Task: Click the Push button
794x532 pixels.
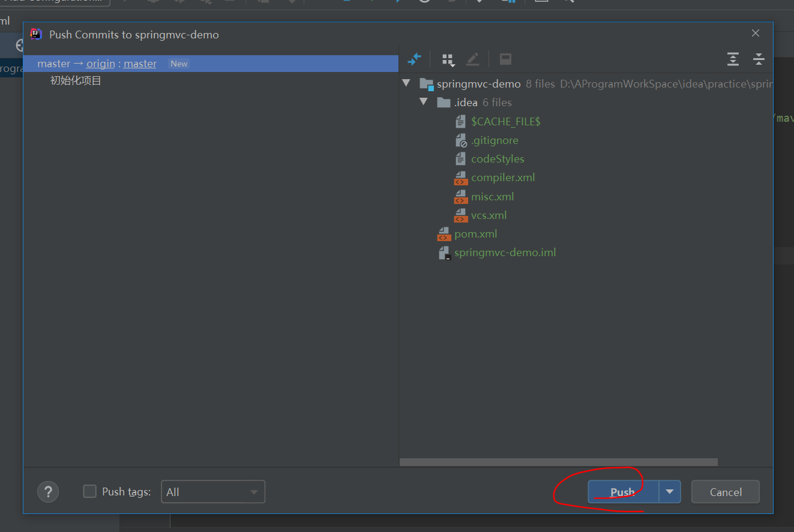Action: click(x=623, y=492)
